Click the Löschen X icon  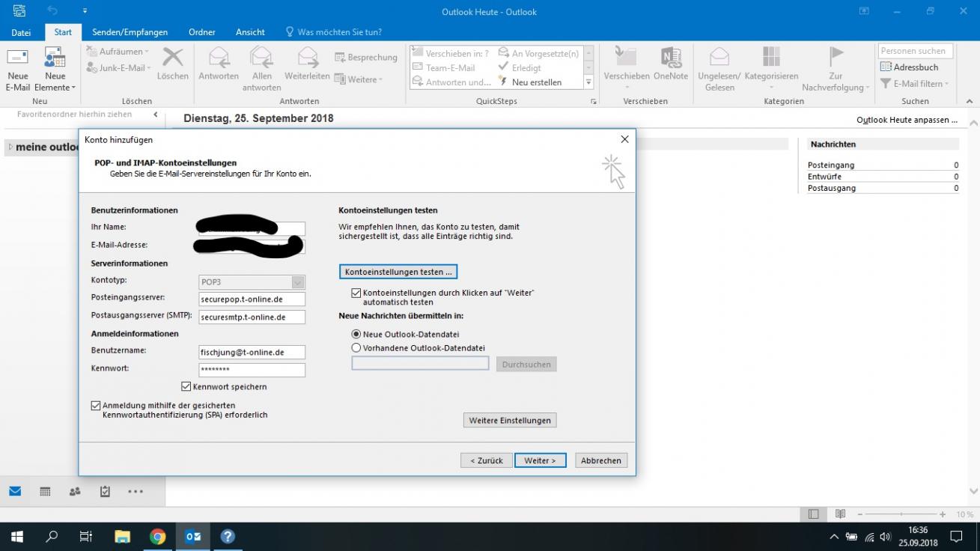173,58
